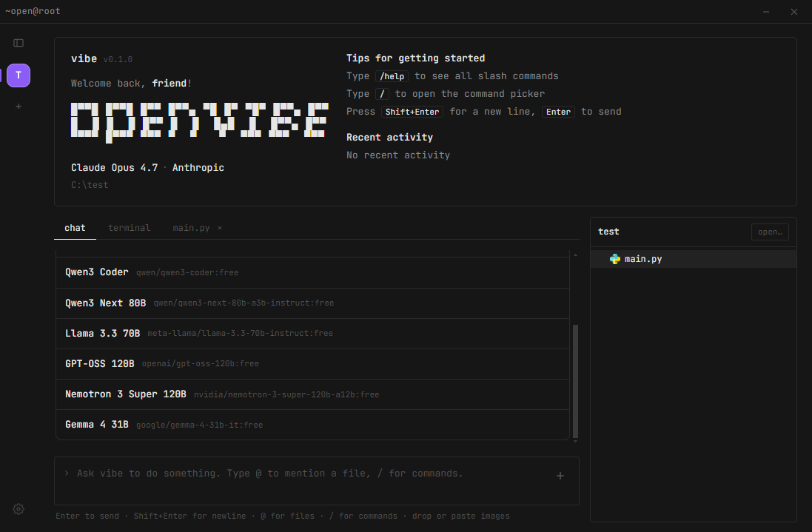Click the Claude Opus 4.7 model label
Image resolution: width=812 pixels, height=532 pixels.
point(115,168)
